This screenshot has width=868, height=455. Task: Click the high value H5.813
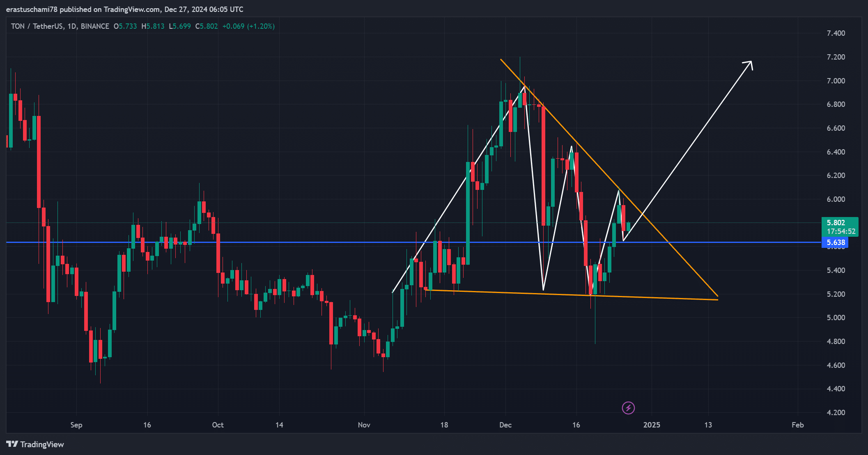pyautogui.click(x=153, y=26)
